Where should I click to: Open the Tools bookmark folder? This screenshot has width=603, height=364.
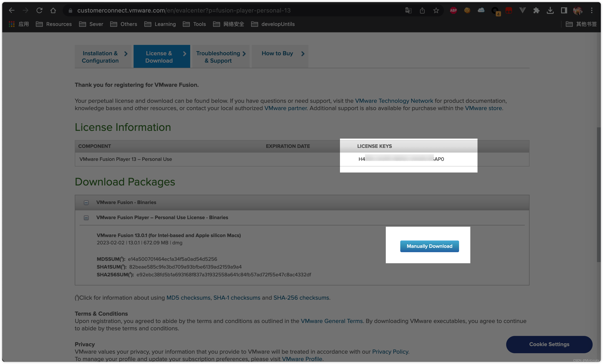(x=194, y=24)
